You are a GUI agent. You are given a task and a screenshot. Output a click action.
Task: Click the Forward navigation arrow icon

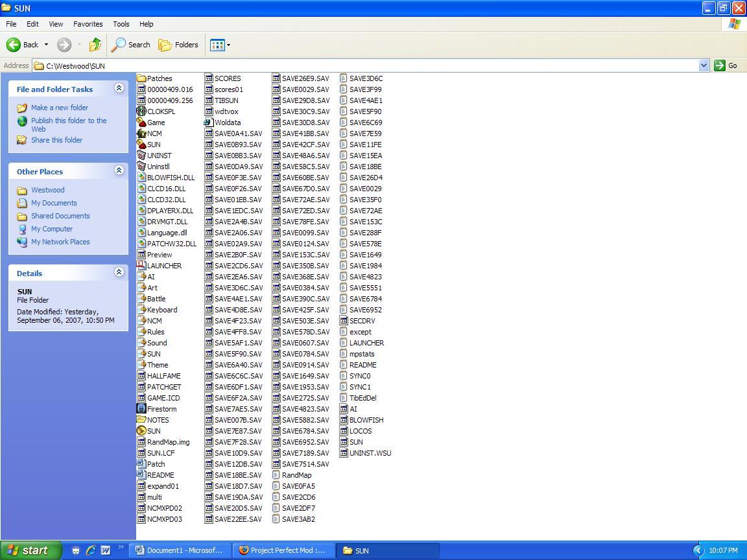pos(64,45)
